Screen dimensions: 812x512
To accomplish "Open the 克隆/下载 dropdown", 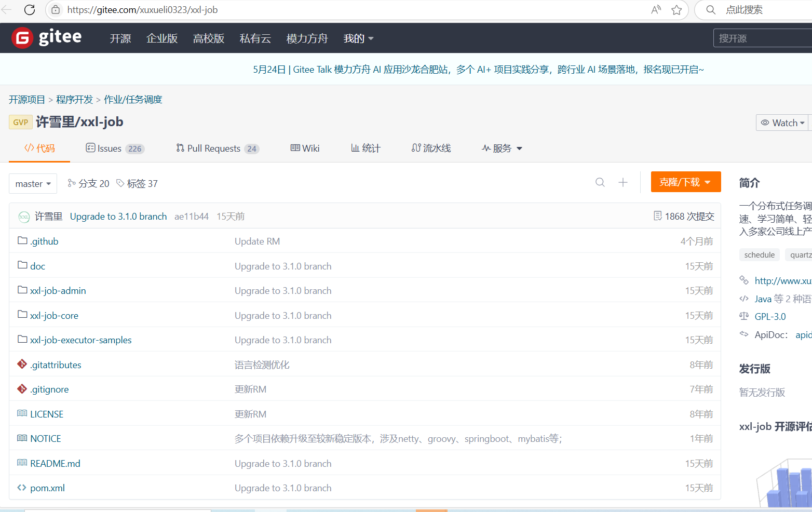I will click(686, 182).
